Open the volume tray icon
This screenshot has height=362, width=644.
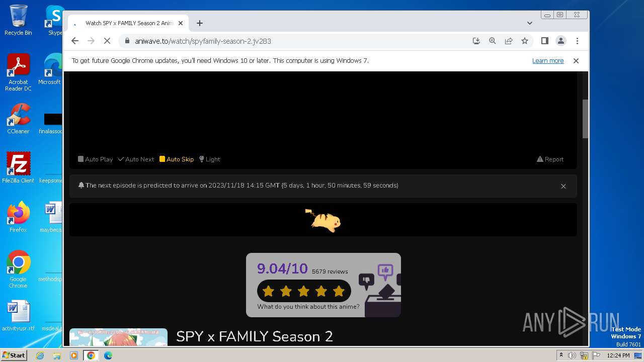click(572, 355)
